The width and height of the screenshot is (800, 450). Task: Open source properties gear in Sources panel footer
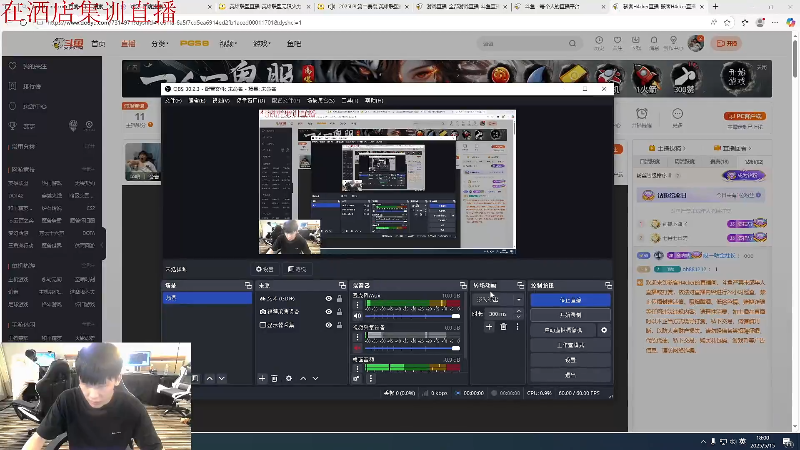click(289, 379)
